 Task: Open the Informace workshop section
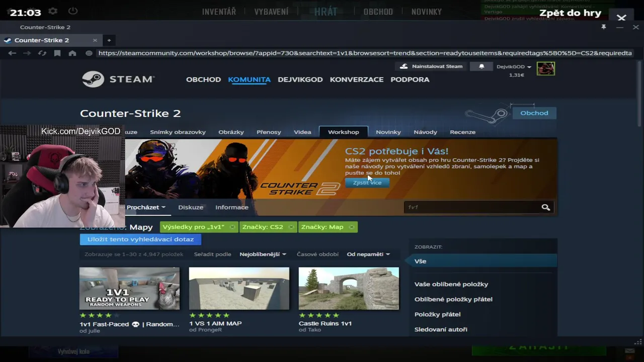point(232,207)
